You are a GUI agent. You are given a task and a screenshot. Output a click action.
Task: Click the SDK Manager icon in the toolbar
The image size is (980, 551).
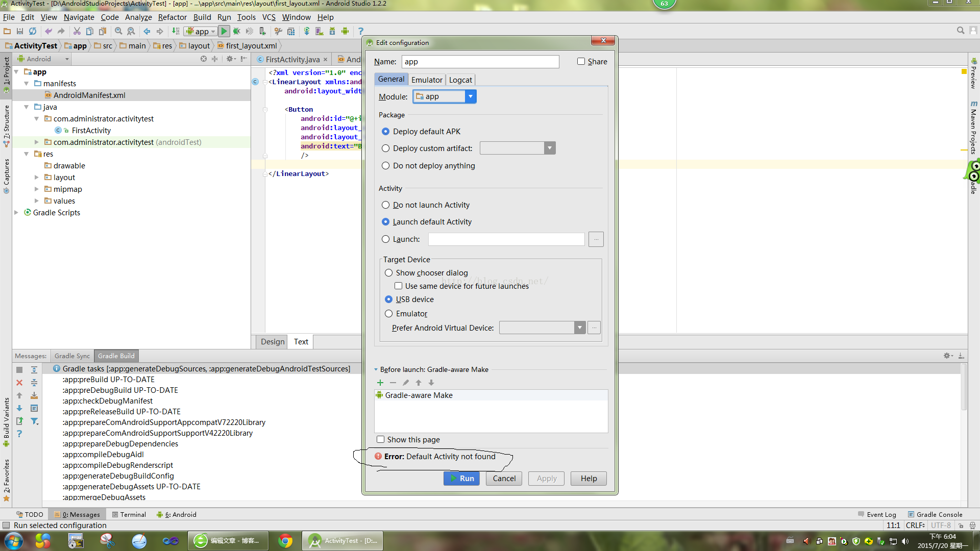332,31
